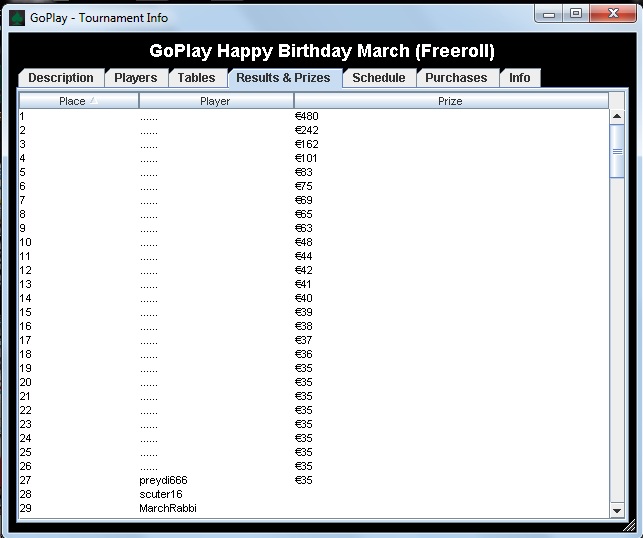Select player MarchRabbi in the list

tap(168, 508)
